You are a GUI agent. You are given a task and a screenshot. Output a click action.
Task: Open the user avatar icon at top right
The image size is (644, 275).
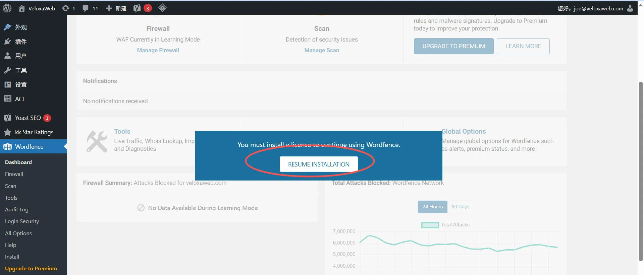coord(630,8)
